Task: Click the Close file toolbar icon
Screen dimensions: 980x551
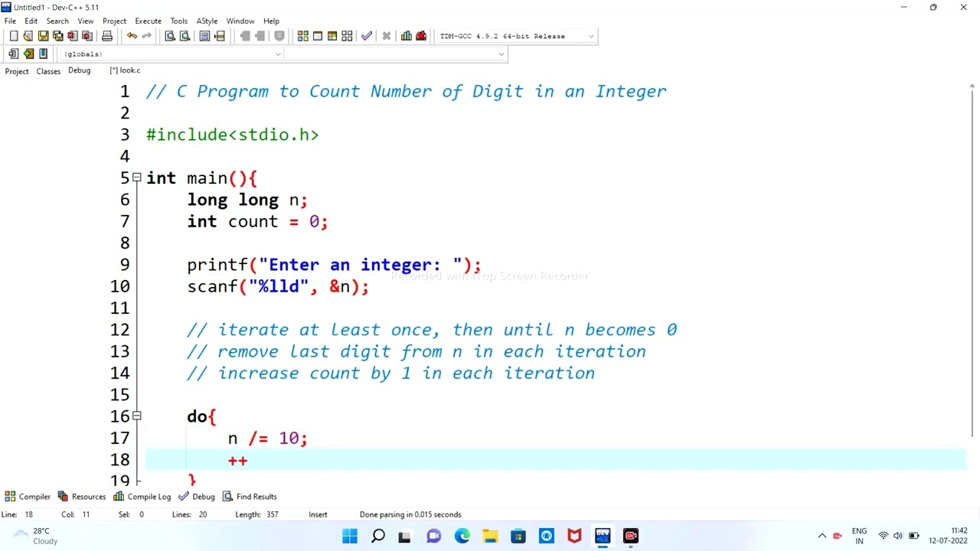Action: (73, 36)
